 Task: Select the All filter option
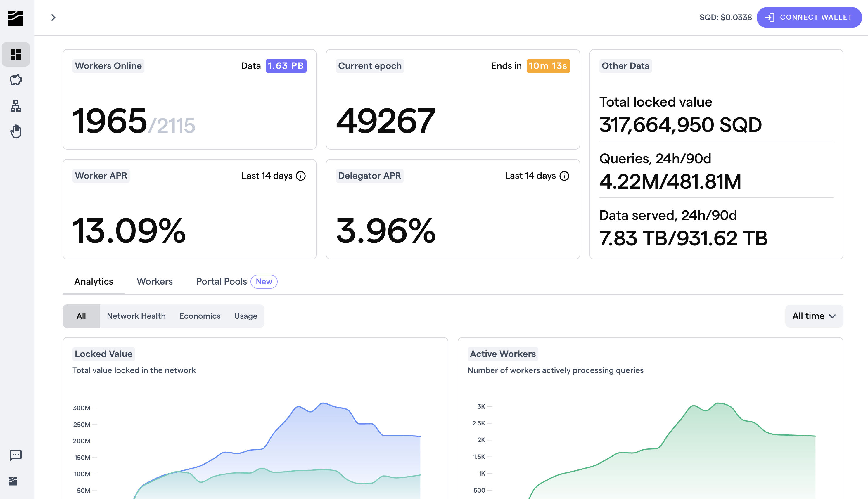(81, 316)
